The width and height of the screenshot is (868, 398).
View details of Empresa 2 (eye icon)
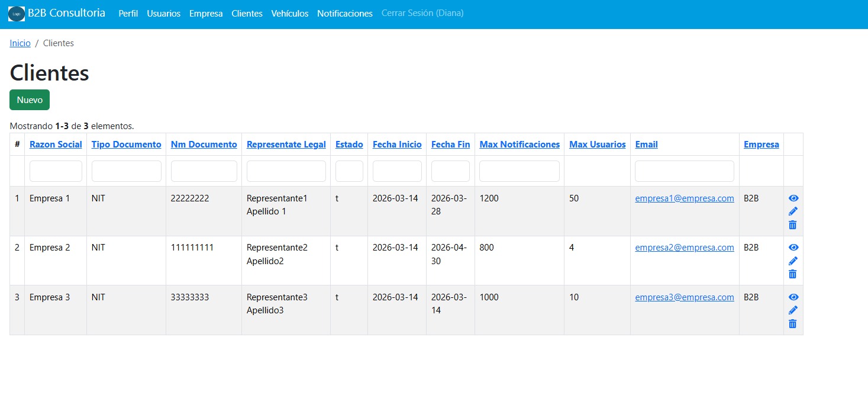tap(793, 248)
